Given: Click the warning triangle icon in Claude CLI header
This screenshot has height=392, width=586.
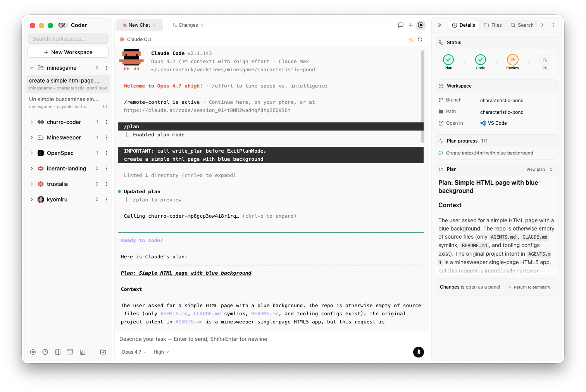Looking at the screenshot, I should click(x=411, y=40).
